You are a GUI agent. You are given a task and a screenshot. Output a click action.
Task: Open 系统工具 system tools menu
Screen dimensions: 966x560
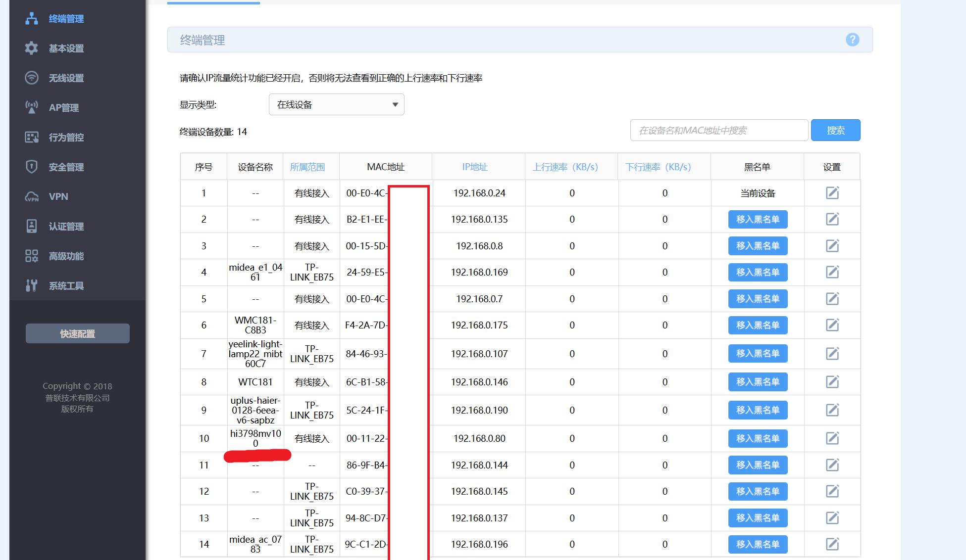[66, 286]
